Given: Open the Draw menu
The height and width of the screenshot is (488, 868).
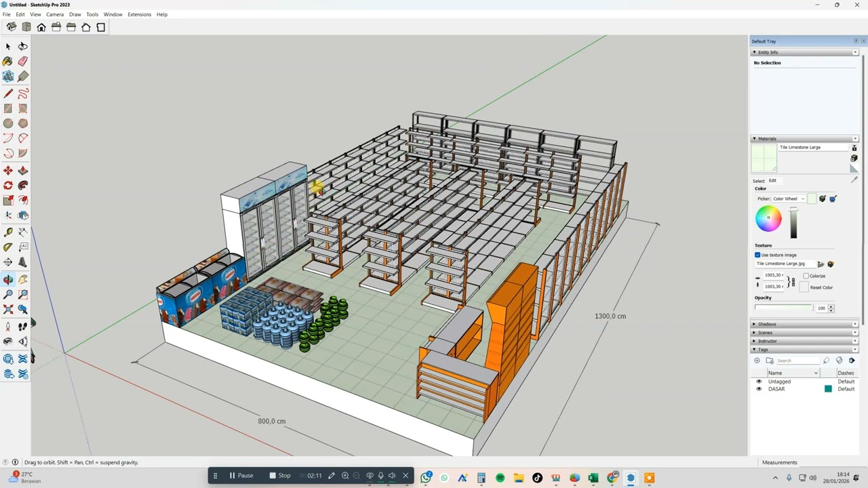Looking at the screenshot, I should coord(75,14).
